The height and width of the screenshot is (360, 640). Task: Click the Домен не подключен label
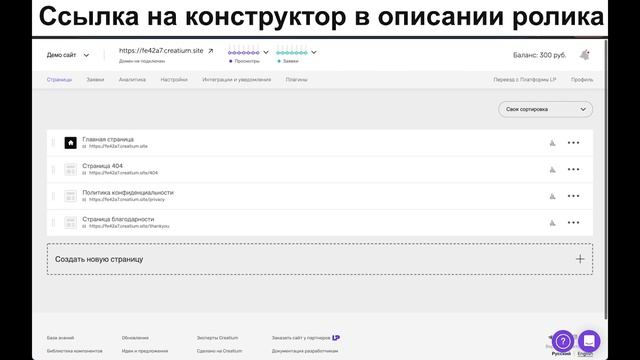click(x=142, y=61)
